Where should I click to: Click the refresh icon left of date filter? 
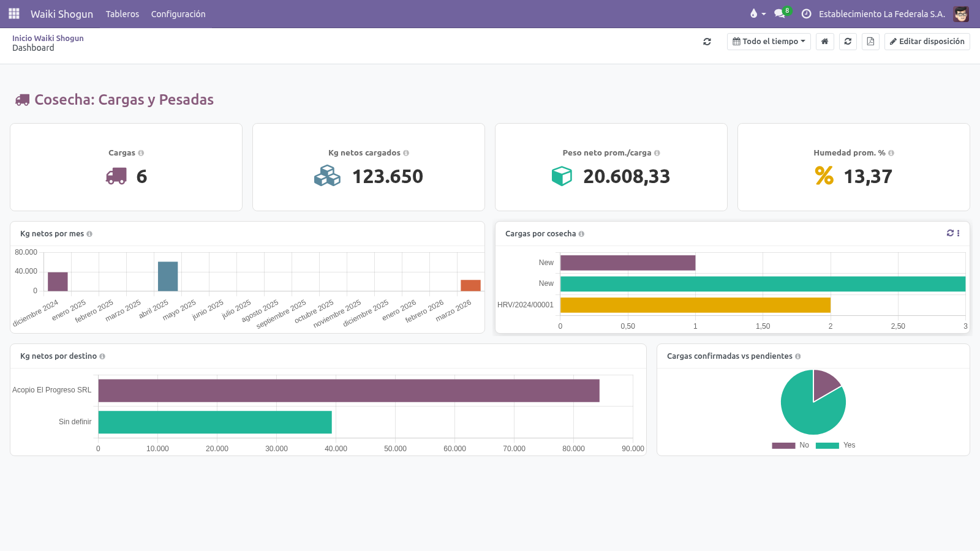point(707,42)
